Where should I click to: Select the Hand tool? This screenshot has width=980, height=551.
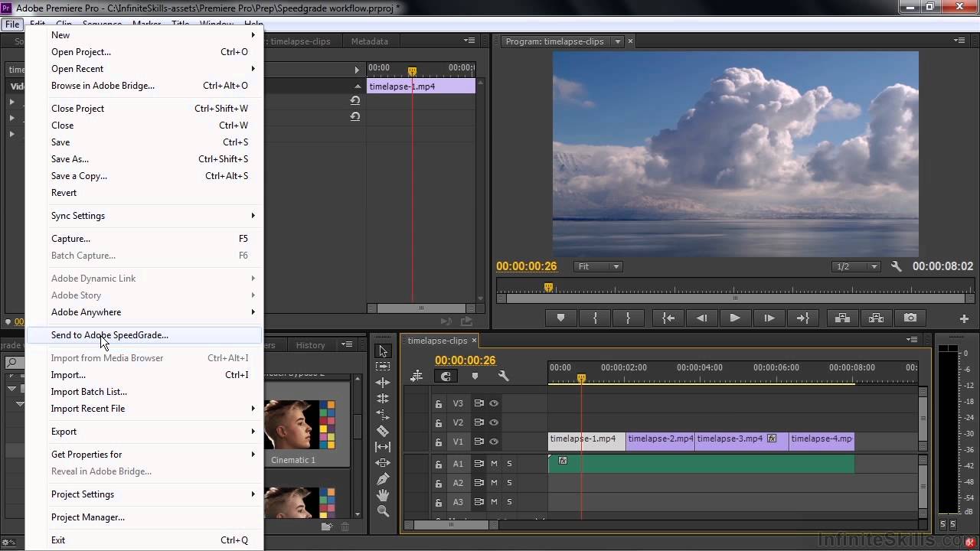click(383, 495)
